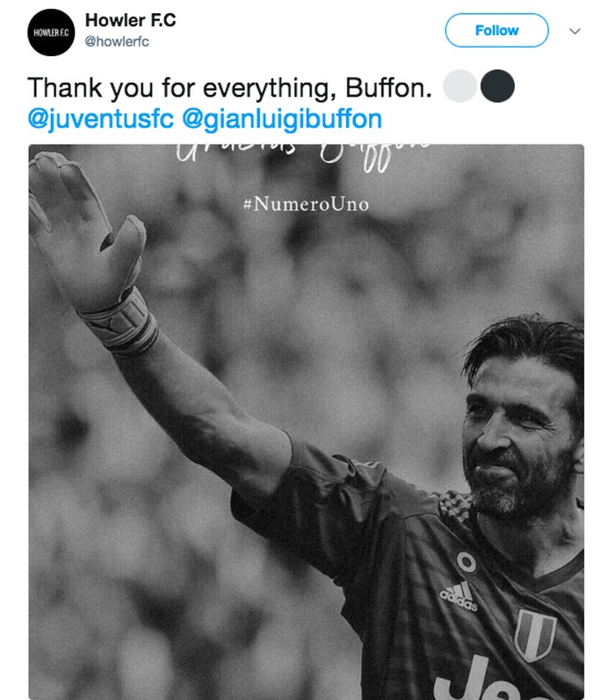Expand the chevron menu beside Follow
The height and width of the screenshot is (700, 615).
coord(575,31)
